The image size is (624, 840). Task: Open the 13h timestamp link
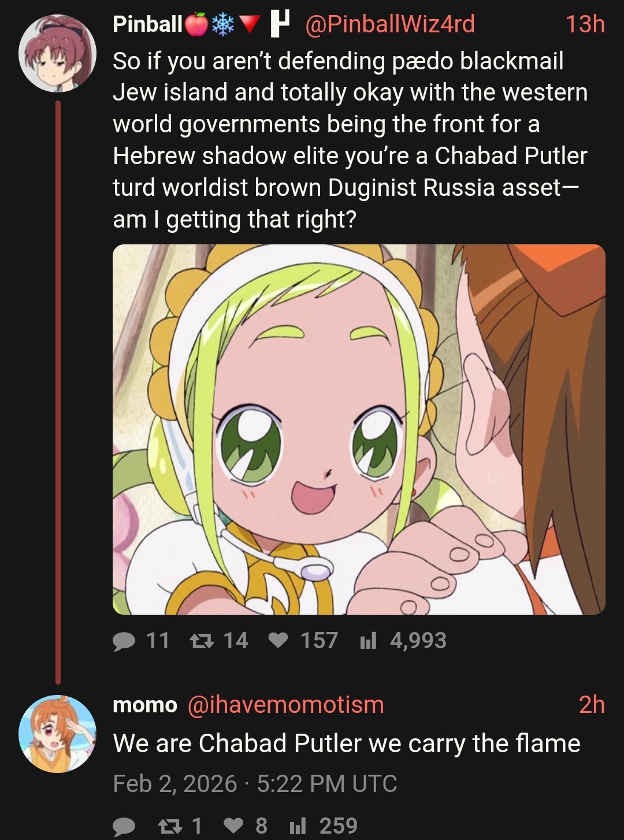585,24
